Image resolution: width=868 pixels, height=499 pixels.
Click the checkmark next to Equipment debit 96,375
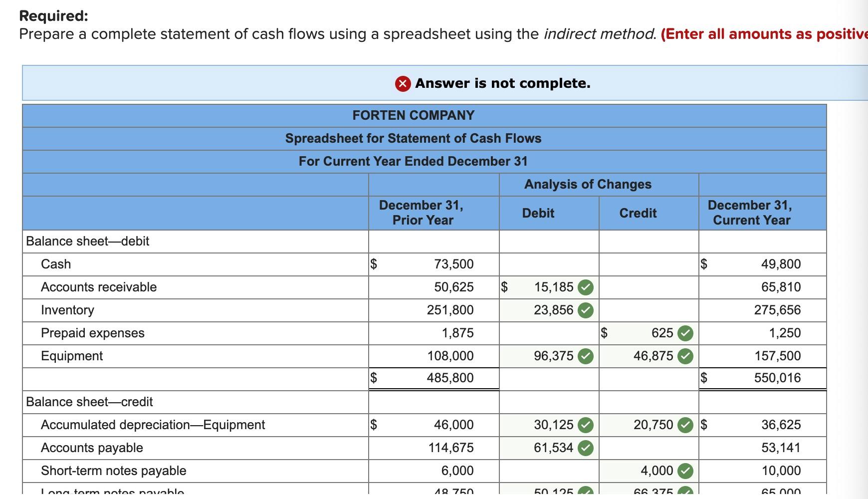point(585,356)
